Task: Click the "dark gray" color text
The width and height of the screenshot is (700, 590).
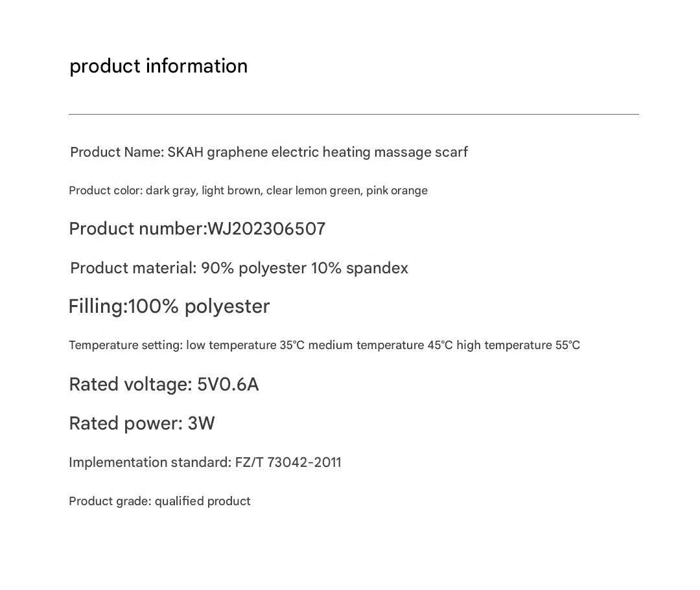Action: tap(170, 190)
